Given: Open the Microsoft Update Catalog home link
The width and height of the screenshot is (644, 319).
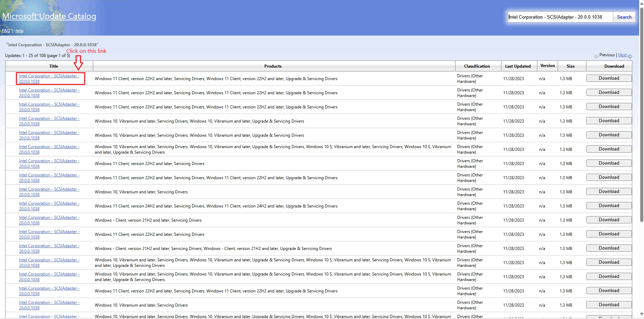Looking at the screenshot, I should (x=49, y=16).
